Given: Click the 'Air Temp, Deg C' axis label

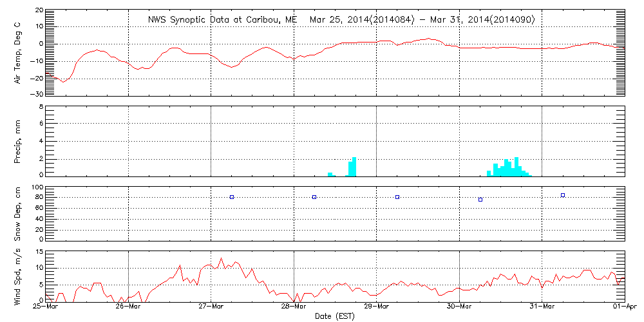Looking at the screenshot, I should 18,52.
